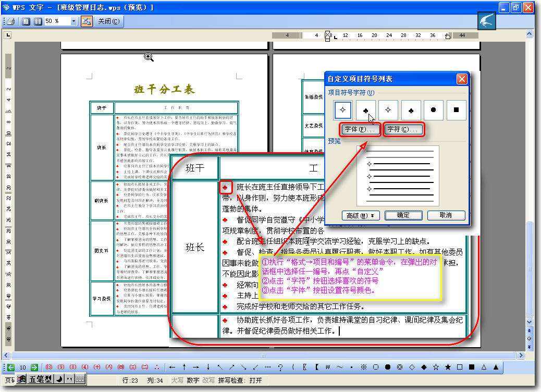This screenshot has width=541, height=392.
Task: Select the third diamond bullet swatch
Action: pos(388,110)
